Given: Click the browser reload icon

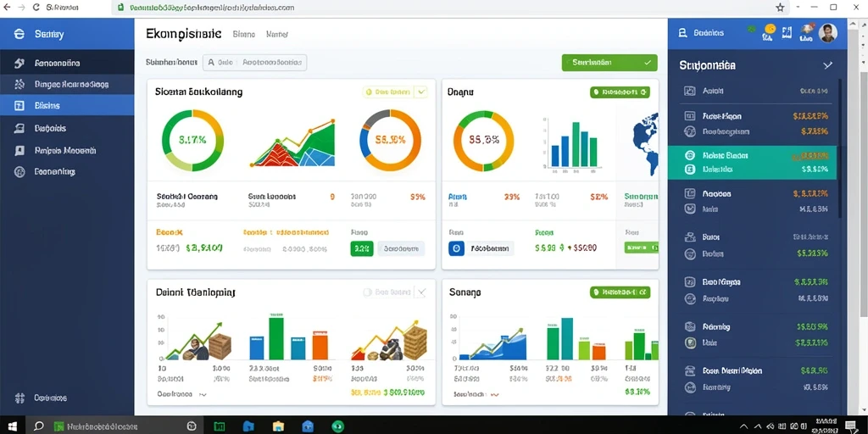Looking at the screenshot, I should [x=36, y=8].
